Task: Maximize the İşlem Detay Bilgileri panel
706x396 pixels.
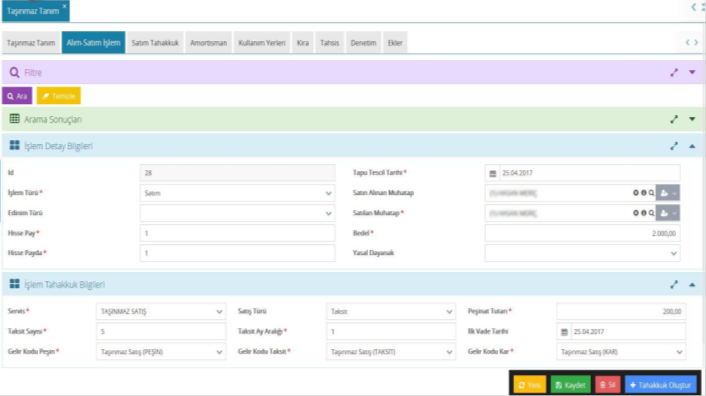Action: click(x=674, y=146)
